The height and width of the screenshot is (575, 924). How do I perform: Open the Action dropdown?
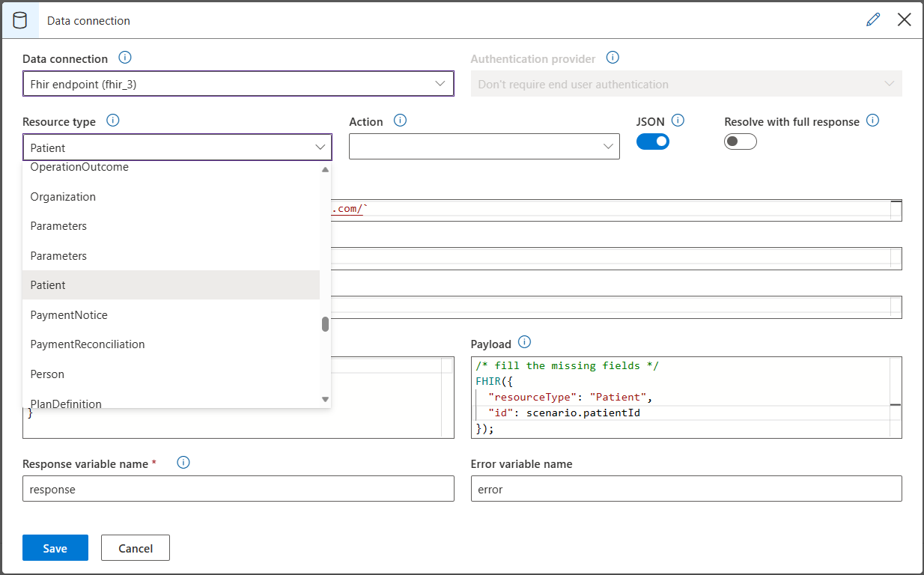(484, 146)
